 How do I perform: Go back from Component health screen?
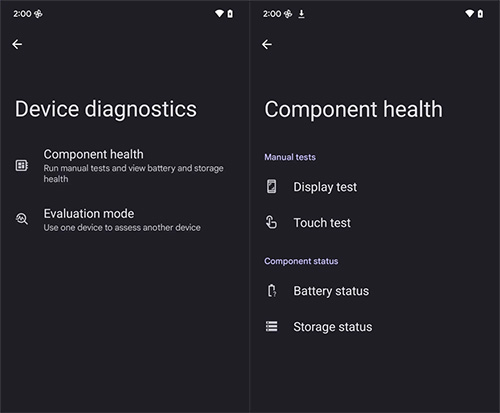point(267,44)
